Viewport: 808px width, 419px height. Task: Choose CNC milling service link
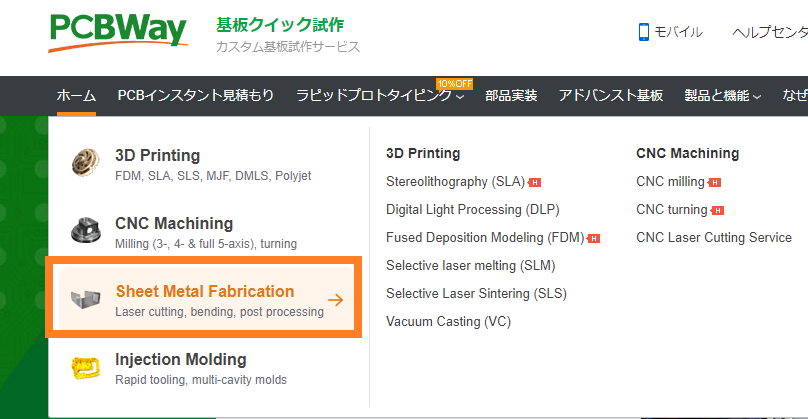click(x=670, y=182)
